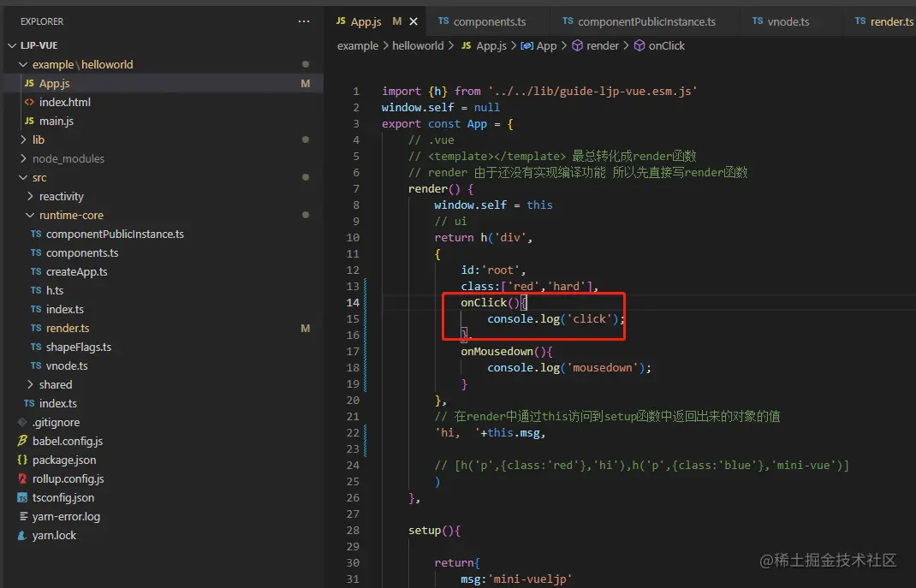Click the helloworld breadcrumb segment
The height and width of the screenshot is (588, 916).
(x=418, y=45)
